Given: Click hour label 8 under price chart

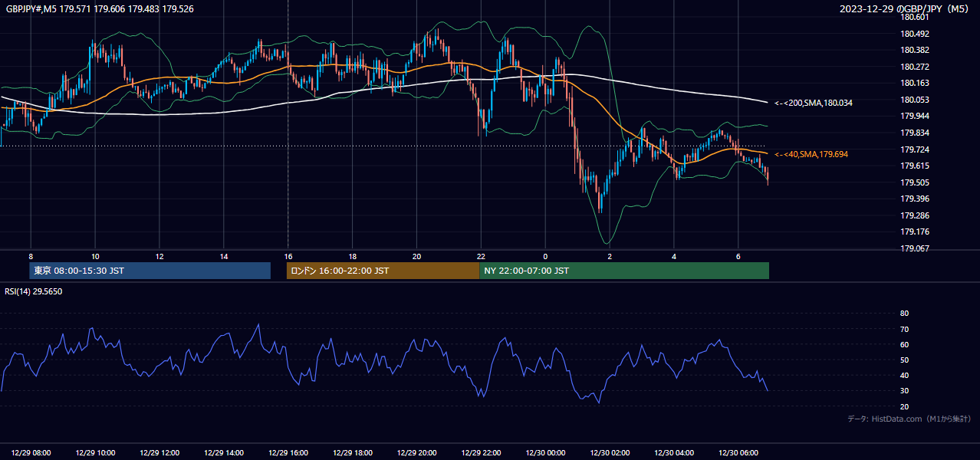Looking at the screenshot, I should (x=31, y=256).
